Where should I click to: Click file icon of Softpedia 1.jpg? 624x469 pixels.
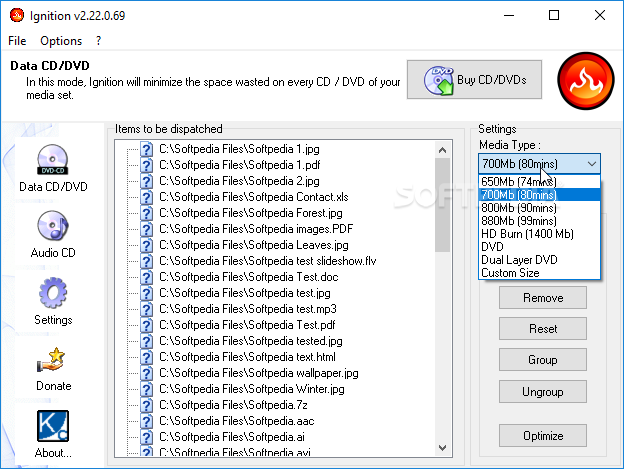[146, 150]
